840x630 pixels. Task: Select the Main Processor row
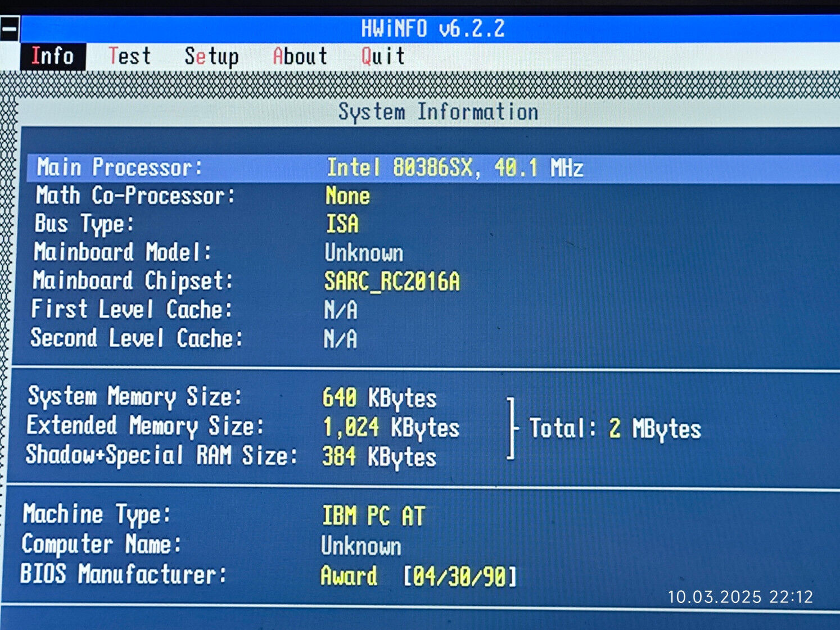click(x=433, y=168)
